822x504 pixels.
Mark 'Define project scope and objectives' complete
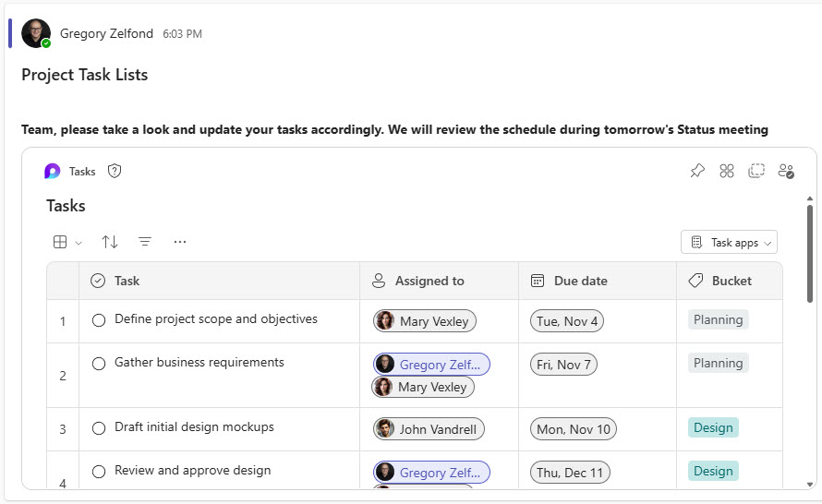click(99, 320)
